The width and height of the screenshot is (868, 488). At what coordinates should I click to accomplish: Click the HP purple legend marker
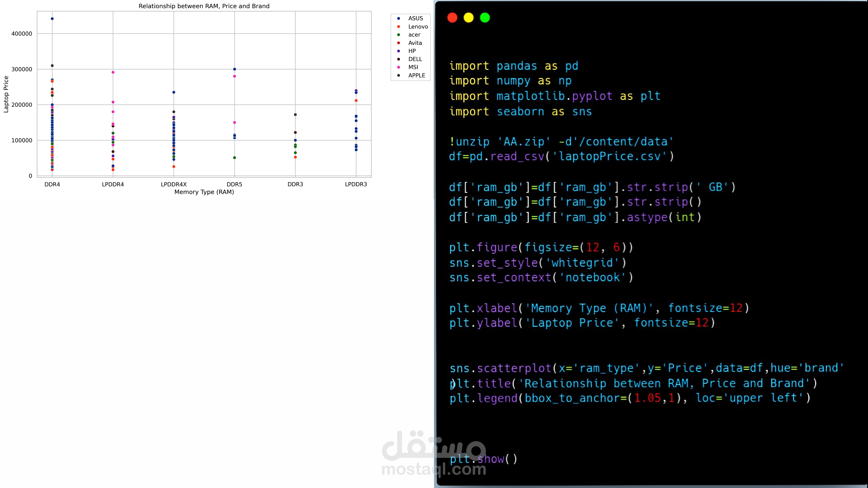(x=399, y=51)
